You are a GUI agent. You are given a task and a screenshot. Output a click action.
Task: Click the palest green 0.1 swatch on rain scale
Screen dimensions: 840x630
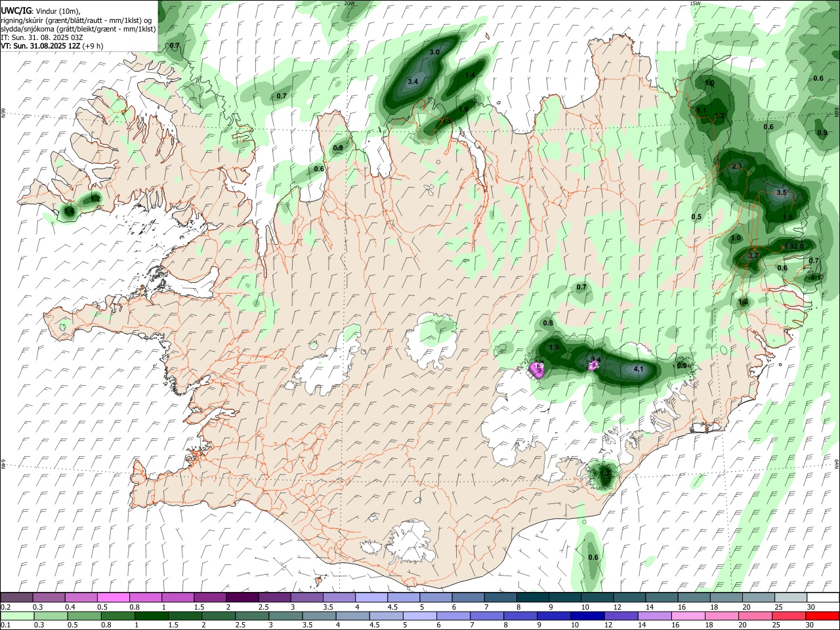(x=17, y=616)
